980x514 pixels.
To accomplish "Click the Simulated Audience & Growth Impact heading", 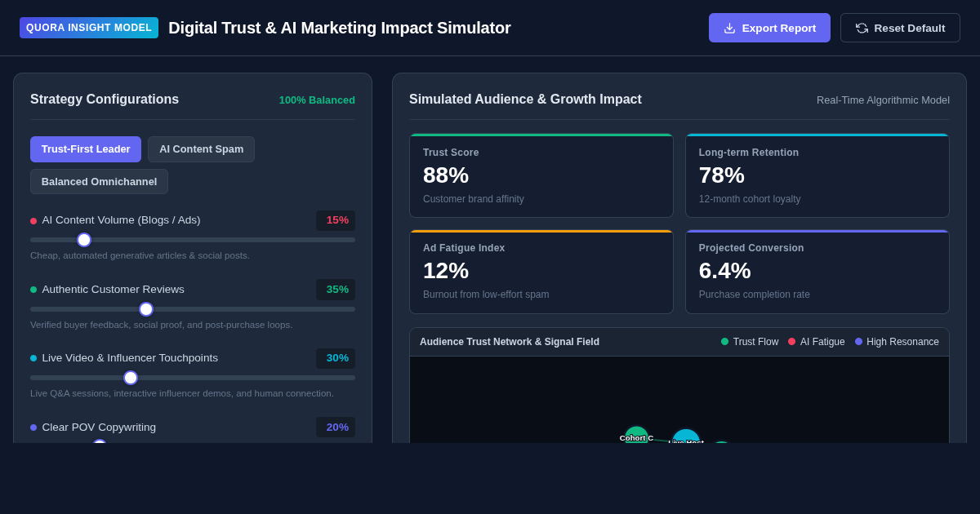I will coord(525,100).
